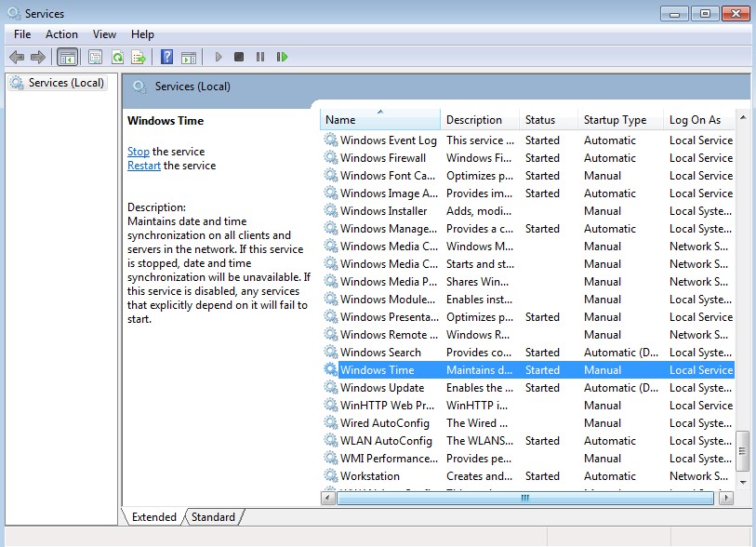Click the vertical scrollbar up arrow
This screenshot has height=547, width=756.
coord(742,119)
